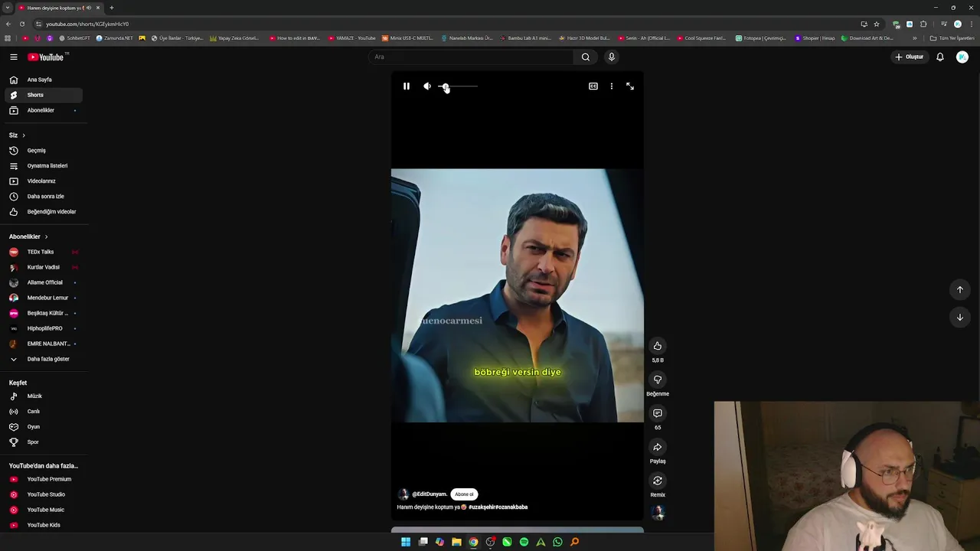
Task: Open Spor under Keşfet
Action: tap(43, 442)
